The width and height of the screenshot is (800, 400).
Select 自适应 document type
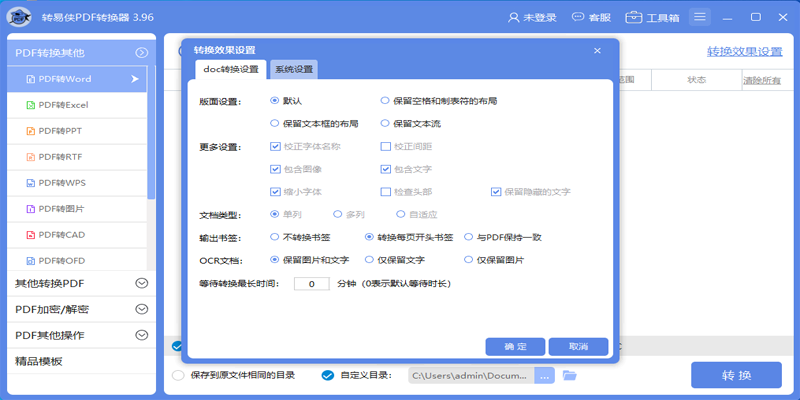[401, 214]
